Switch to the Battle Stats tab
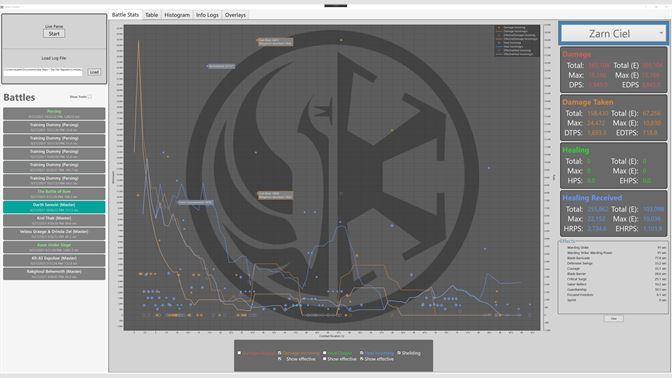This screenshot has width=672, height=378. [x=125, y=15]
